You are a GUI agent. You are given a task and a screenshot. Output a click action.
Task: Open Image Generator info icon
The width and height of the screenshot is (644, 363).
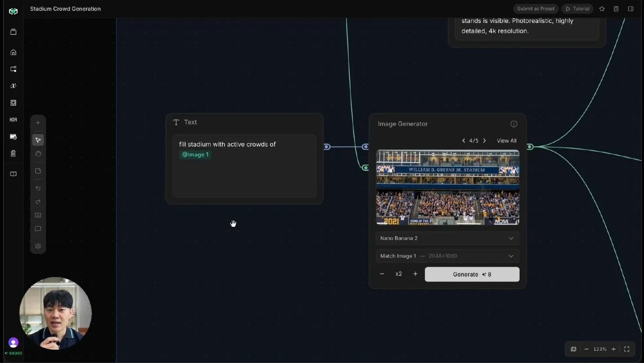coord(514,124)
